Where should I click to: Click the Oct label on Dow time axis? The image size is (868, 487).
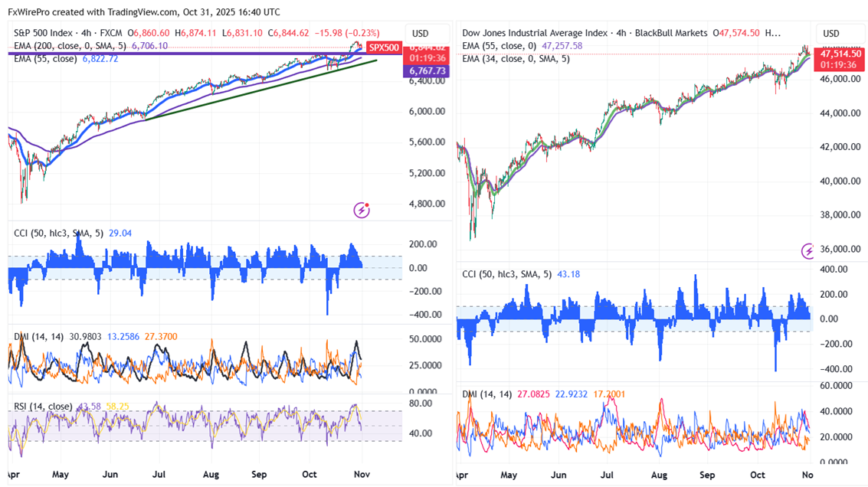[x=757, y=475]
